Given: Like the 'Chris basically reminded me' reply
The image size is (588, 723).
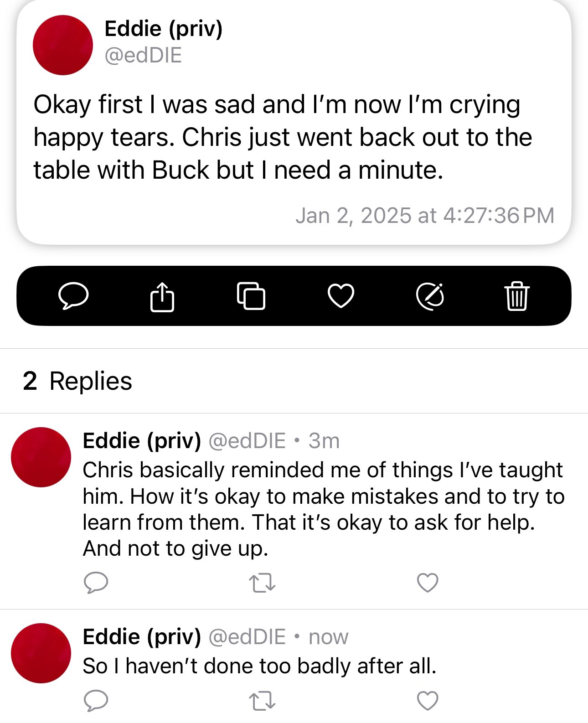Looking at the screenshot, I should (428, 583).
